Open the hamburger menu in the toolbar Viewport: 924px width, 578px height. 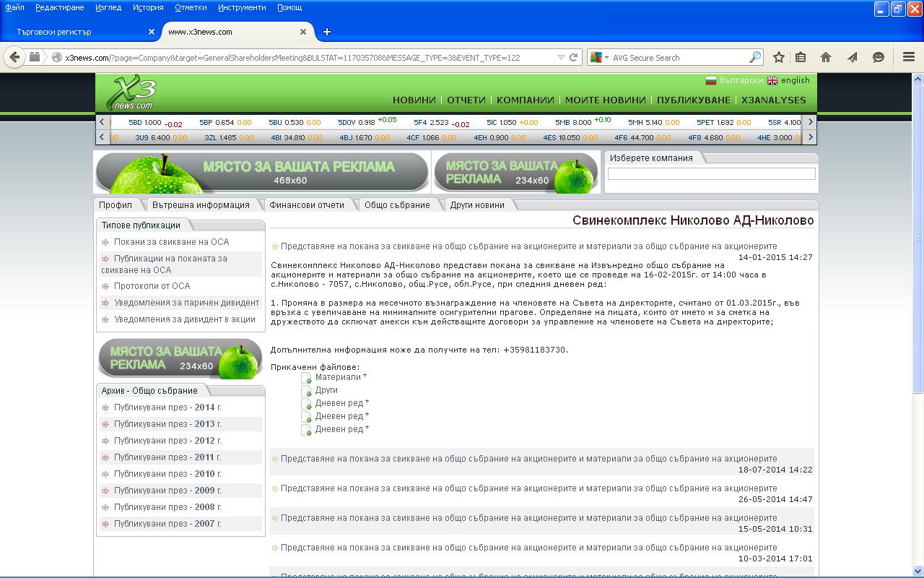909,57
